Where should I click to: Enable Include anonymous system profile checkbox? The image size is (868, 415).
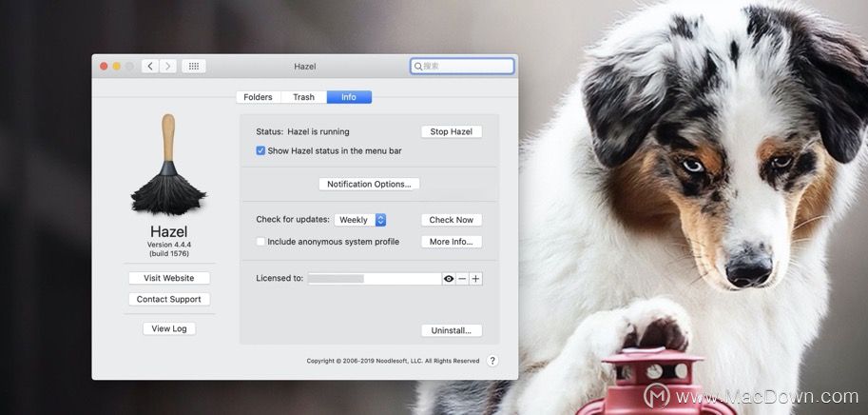[x=260, y=242]
